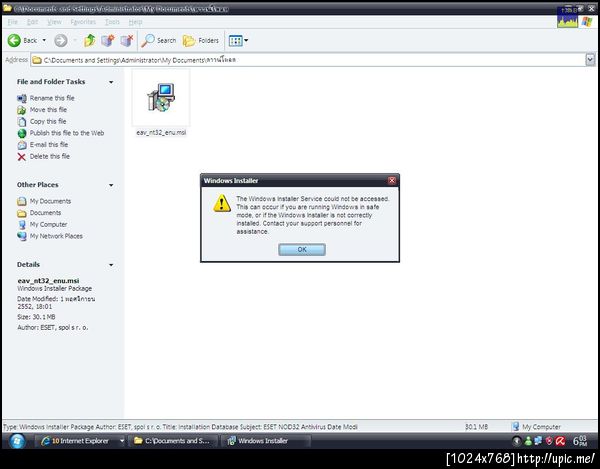
Task: Click the Rename this file icon
Action: [x=22, y=98]
